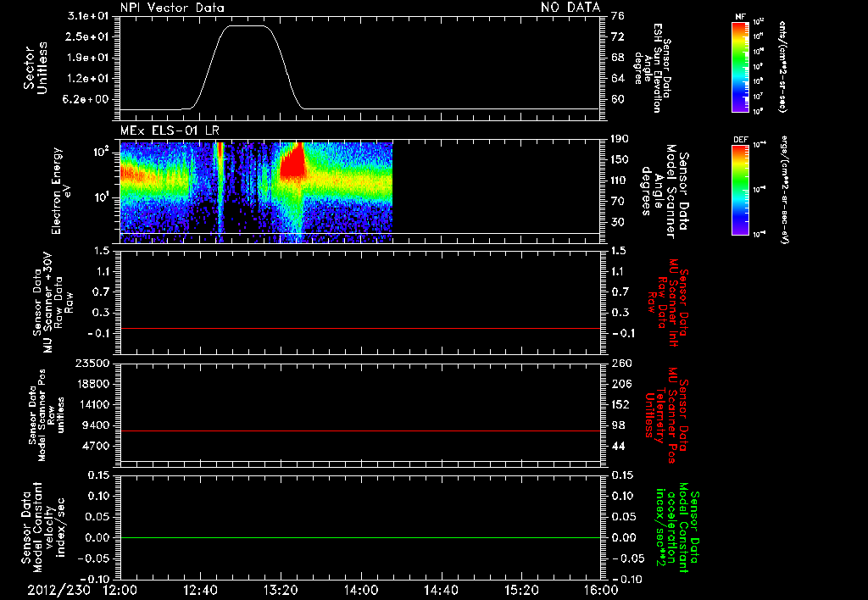This screenshot has height=600, width=868.
Task: Click the 12:00 time axis label
Action: tap(120, 590)
